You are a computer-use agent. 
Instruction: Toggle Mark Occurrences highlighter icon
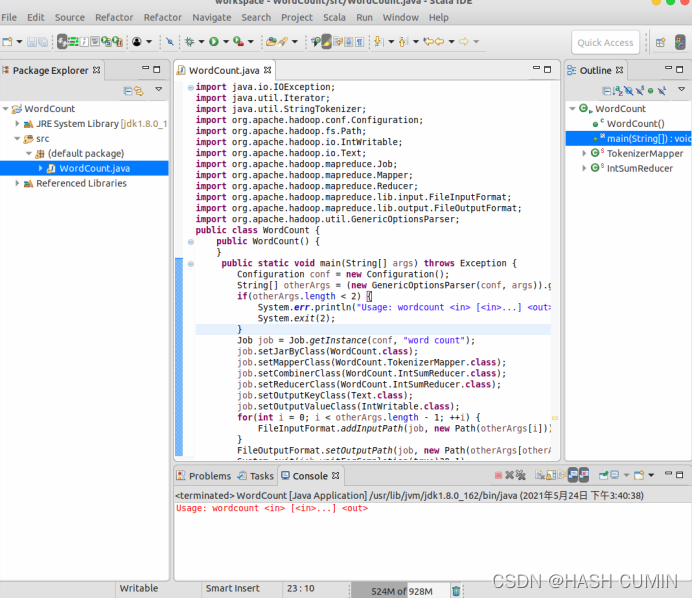pos(327,42)
